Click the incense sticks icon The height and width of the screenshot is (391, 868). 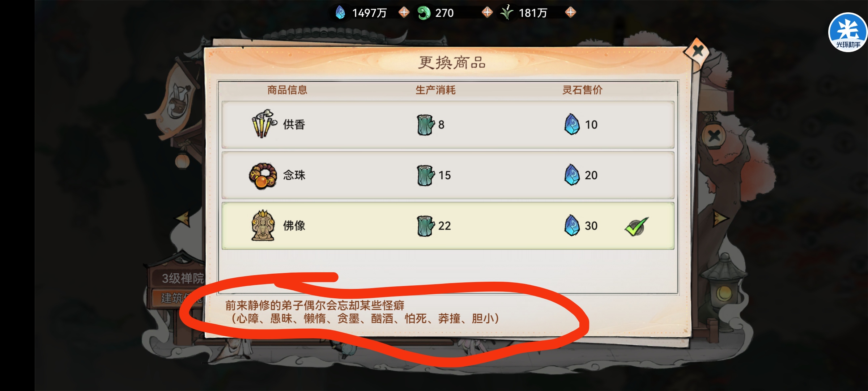264,123
